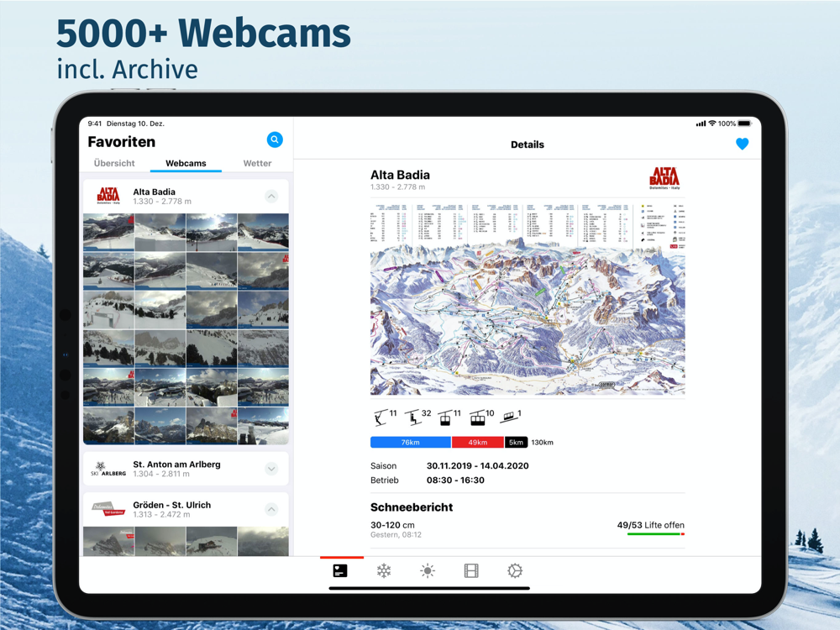This screenshot has width=840, height=630.
Task: Tap operating hours 08:30 - 16:30
Action: (x=455, y=480)
